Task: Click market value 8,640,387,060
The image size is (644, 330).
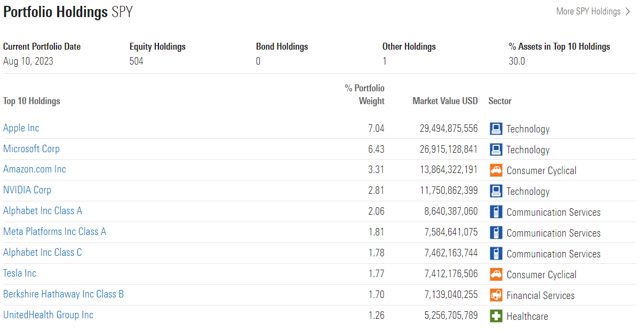Action: tap(451, 211)
